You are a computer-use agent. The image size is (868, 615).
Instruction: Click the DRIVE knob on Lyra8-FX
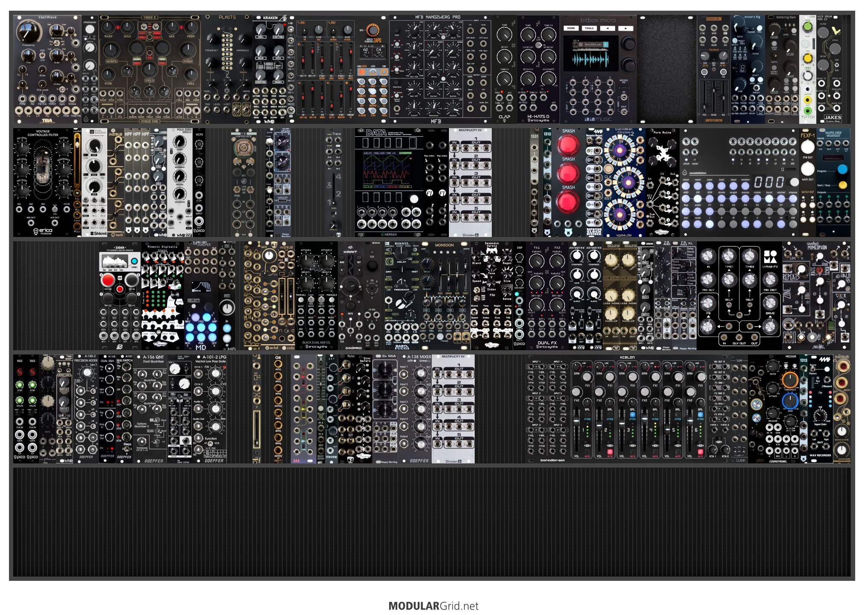click(770, 303)
